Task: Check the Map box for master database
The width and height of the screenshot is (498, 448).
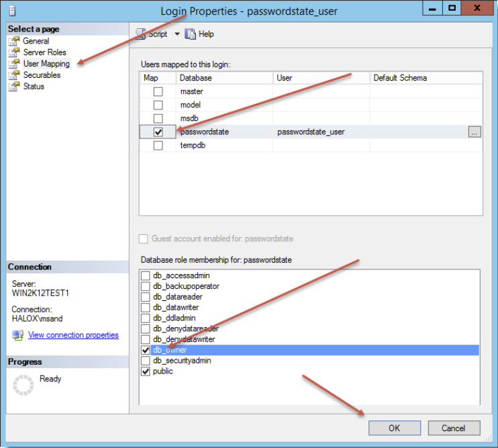Action: pos(158,91)
